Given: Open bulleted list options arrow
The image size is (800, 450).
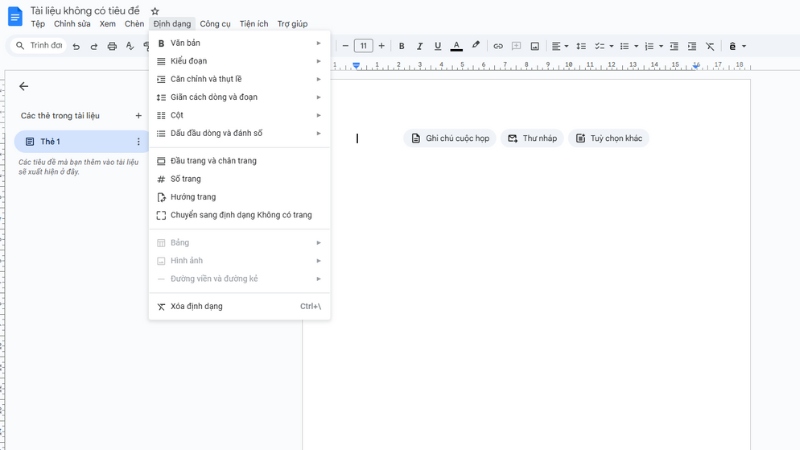Looking at the screenshot, I should pos(636,46).
